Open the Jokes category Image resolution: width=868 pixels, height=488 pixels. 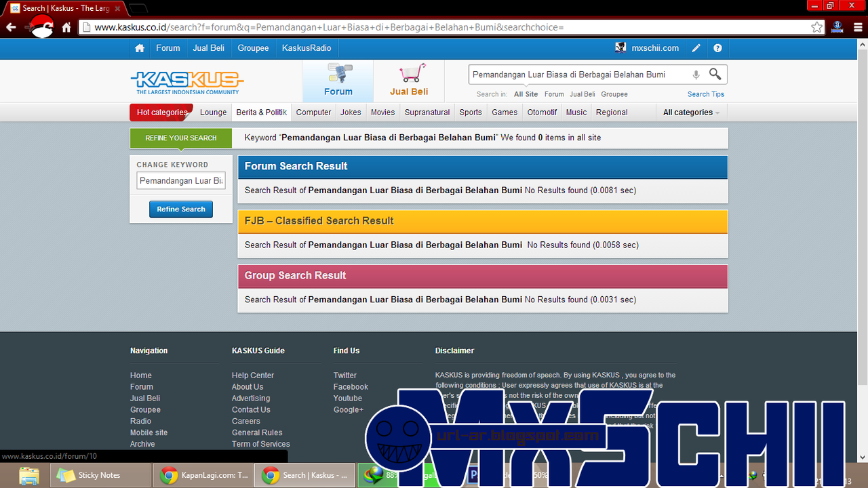click(351, 113)
